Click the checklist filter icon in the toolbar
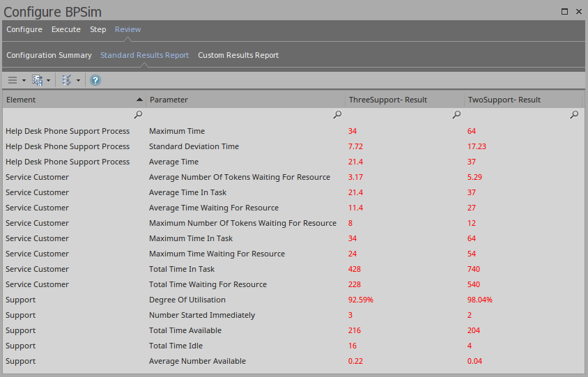The height and width of the screenshot is (377, 588). 67,80
